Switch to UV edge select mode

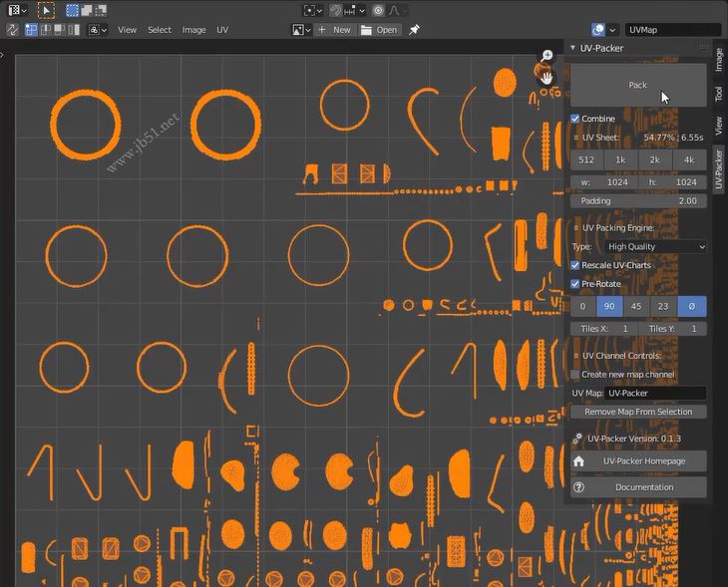click(x=46, y=30)
